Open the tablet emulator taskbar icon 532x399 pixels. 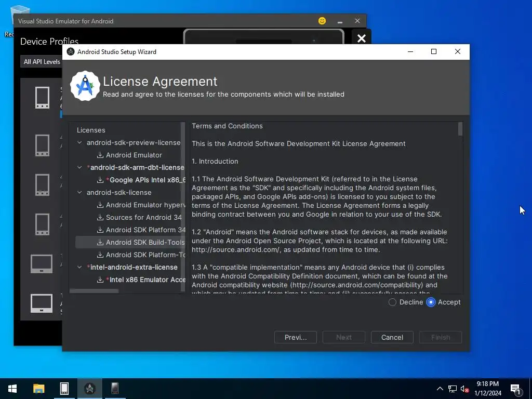(64, 389)
